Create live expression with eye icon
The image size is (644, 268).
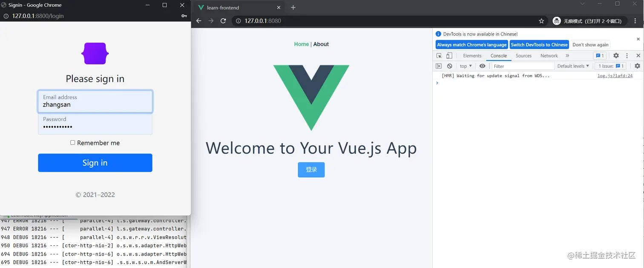(482, 66)
